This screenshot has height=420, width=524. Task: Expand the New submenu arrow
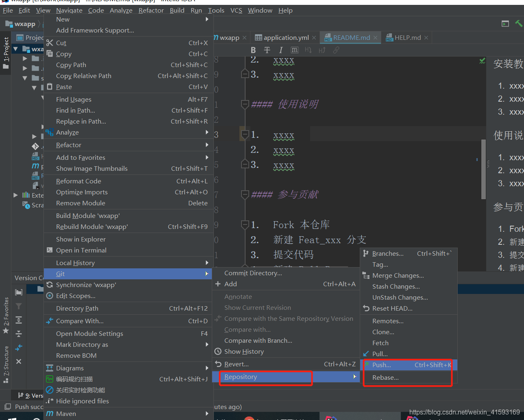207,19
